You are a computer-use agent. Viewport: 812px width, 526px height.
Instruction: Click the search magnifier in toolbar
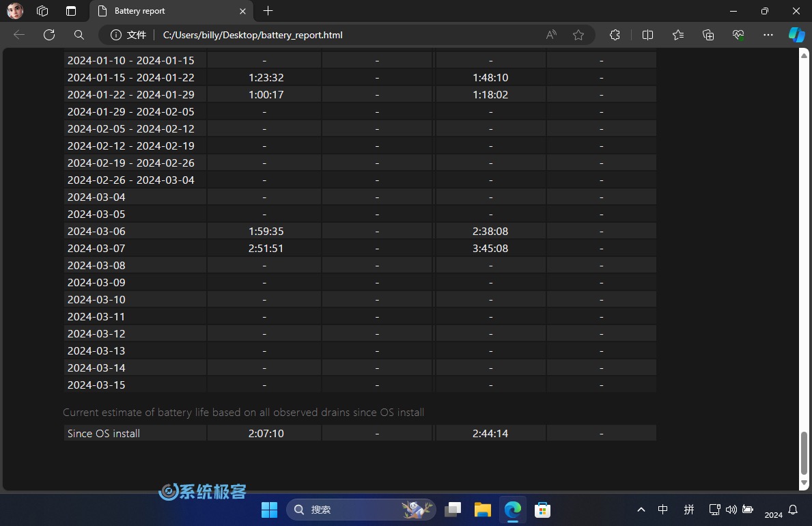79,35
